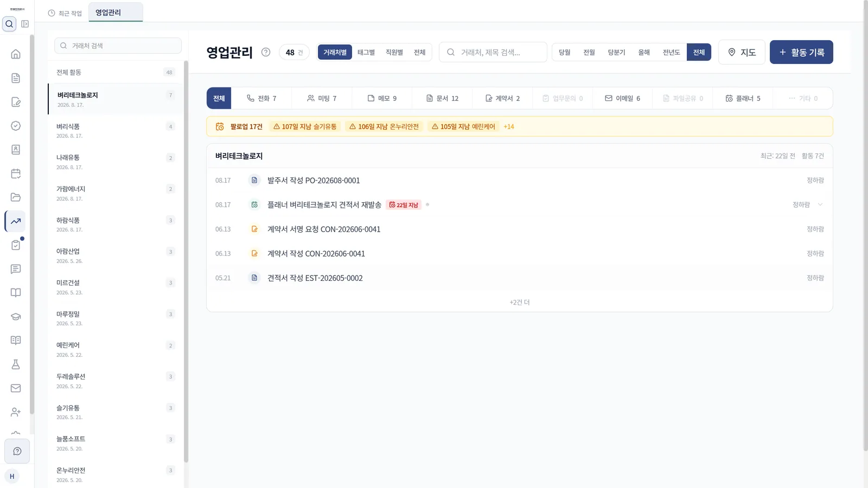This screenshot has width=868, height=488.
Task: Open the document icon in the sidebar
Action: click(x=16, y=78)
